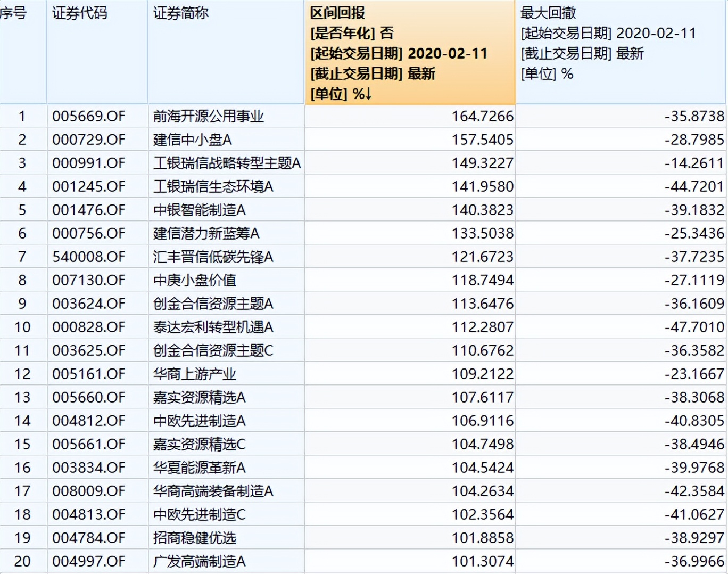
Task: Select fund name 中欧先进制造A
Action: 200,421
